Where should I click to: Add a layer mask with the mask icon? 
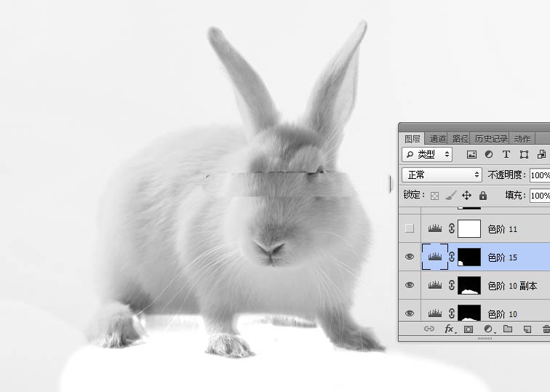click(x=469, y=329)
